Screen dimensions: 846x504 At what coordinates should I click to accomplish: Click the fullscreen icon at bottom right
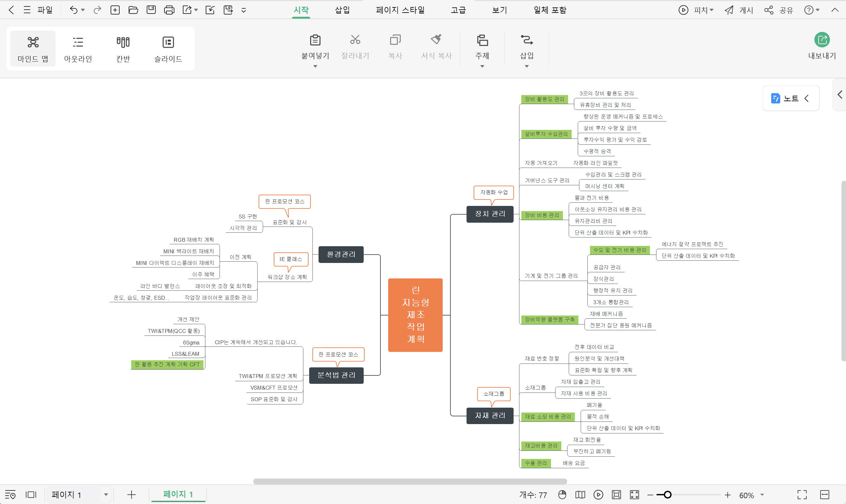click(802, 494)
